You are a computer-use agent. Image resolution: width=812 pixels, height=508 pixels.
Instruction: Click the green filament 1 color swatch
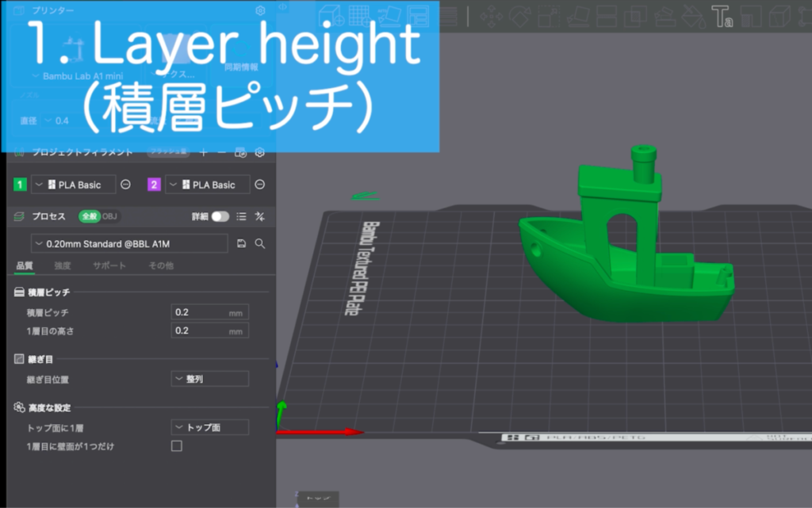click(x=21, y=185)
